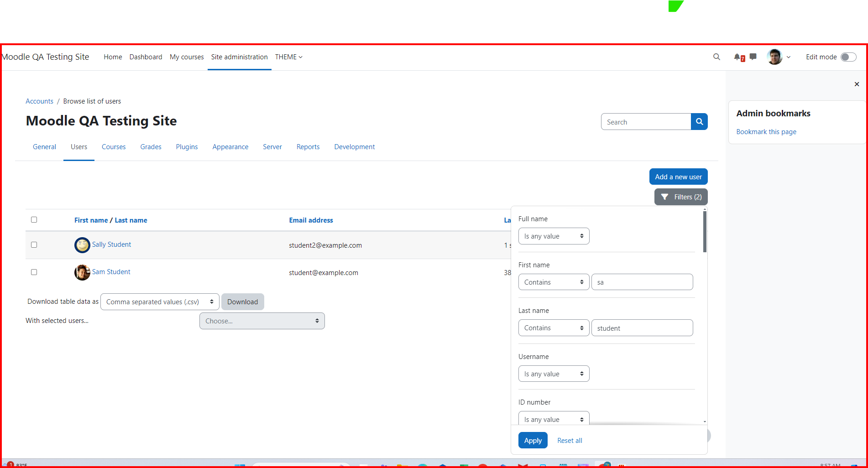Screen dimensions: 868x468
Task: Sort table by Email address column
Action: (x=311, y=220)
